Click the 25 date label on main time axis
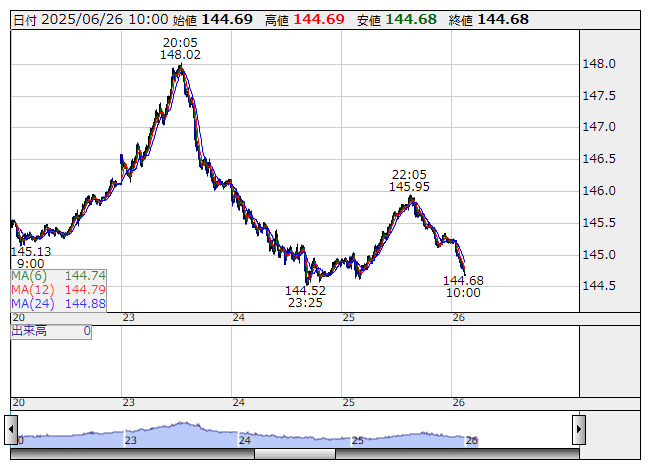653x470 pixels. (x=348, y=317)
